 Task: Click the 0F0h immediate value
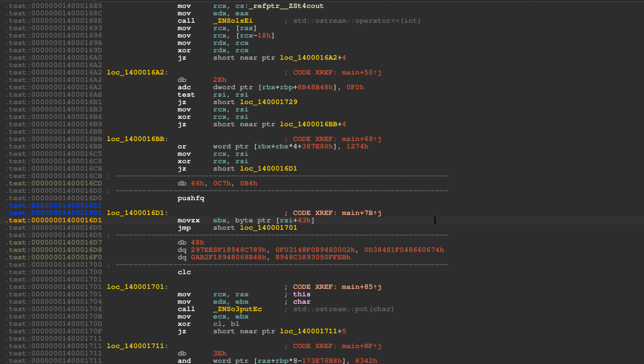[355, 88]
